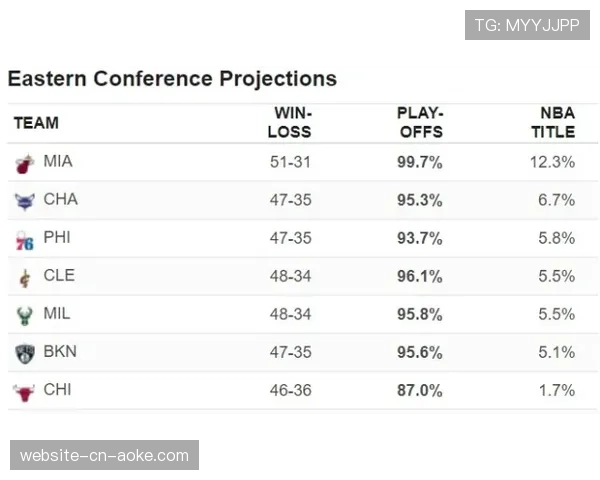Click the Miami Heat team logo
The height and width of the screenshot is (480, 600).
click(x=24, y=163)
